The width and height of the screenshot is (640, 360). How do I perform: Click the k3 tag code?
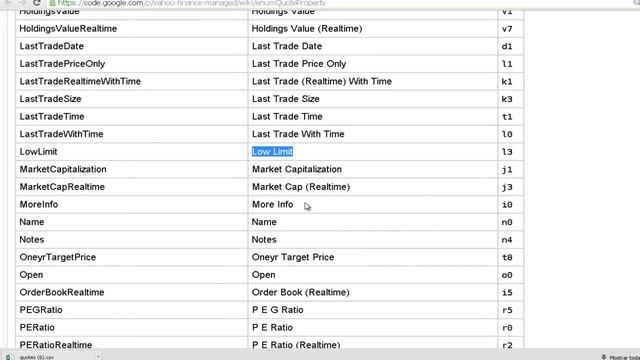coord(507,99)
